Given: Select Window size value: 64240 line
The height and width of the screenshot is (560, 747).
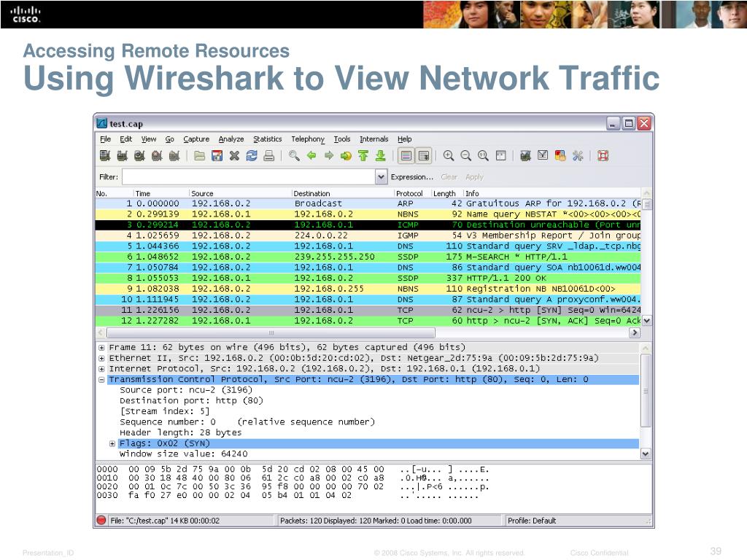Looking at the screenshot, I should point(183,454).
